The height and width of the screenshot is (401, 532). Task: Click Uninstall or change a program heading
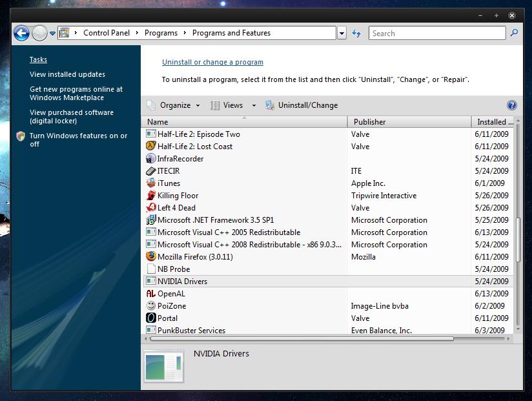(x=212, y=62)
